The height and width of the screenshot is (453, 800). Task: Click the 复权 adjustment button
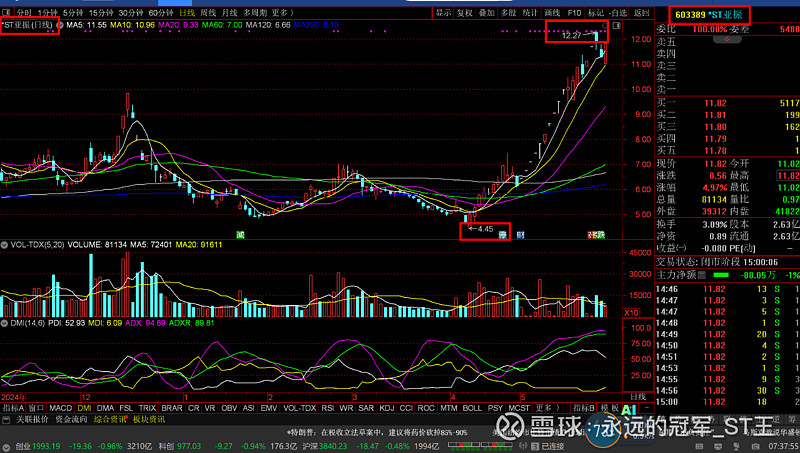pos(464,13)
